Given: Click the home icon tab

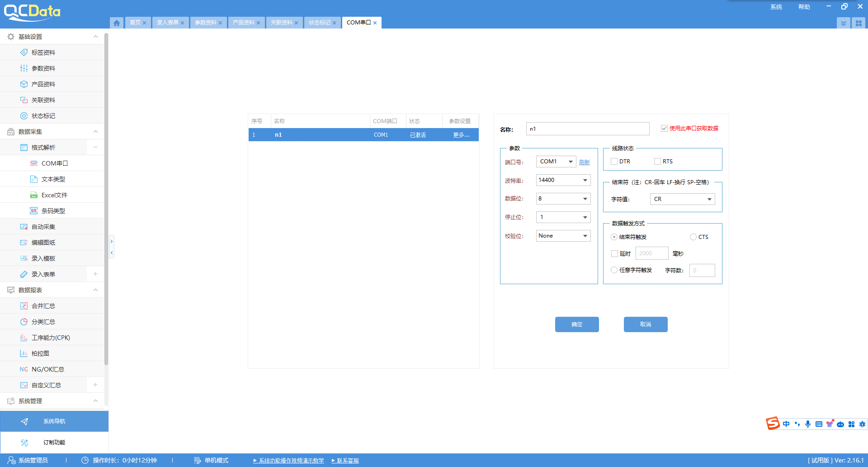Looking at the screenshot, I should [x=117, y=23].
